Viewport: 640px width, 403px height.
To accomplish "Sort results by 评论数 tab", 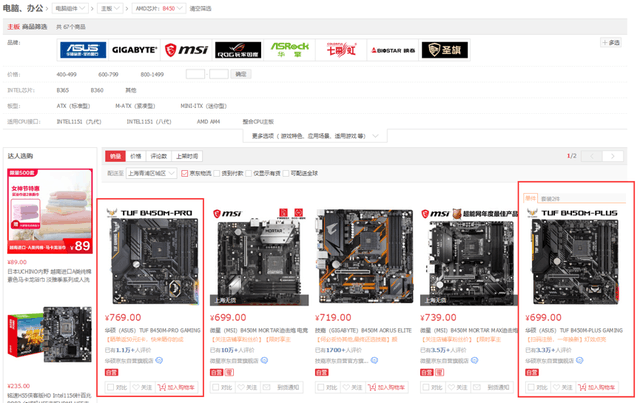I will click(159, 156).
